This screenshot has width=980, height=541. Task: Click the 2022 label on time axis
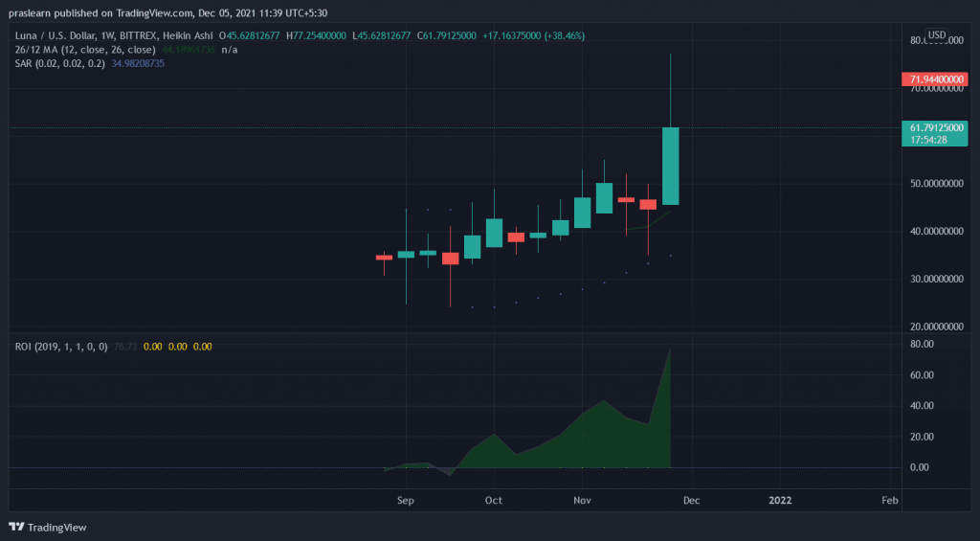tap(780, 500)
